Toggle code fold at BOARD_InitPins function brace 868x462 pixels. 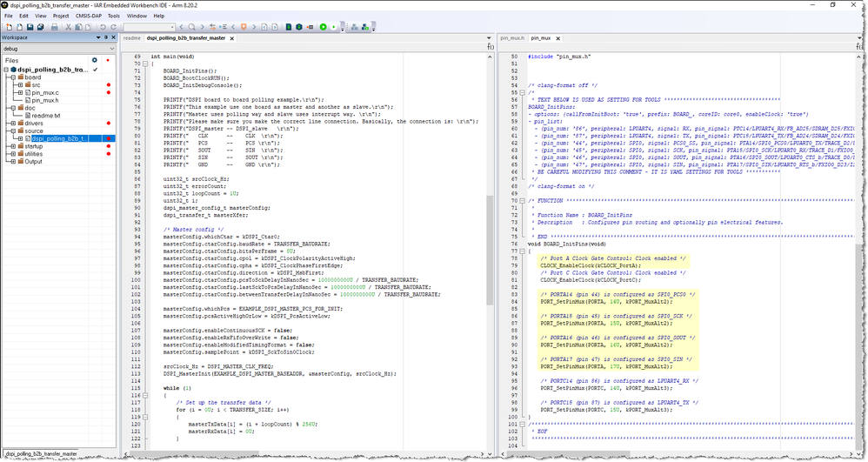coord(521,251)
